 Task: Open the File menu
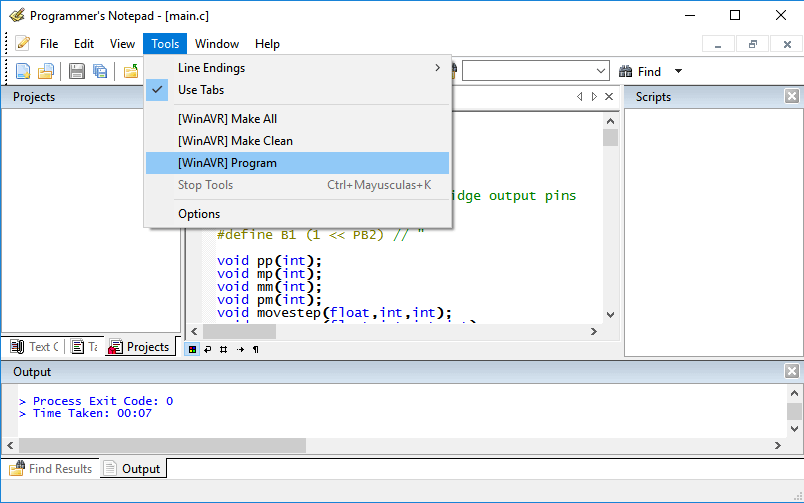(x=49, y=44)
